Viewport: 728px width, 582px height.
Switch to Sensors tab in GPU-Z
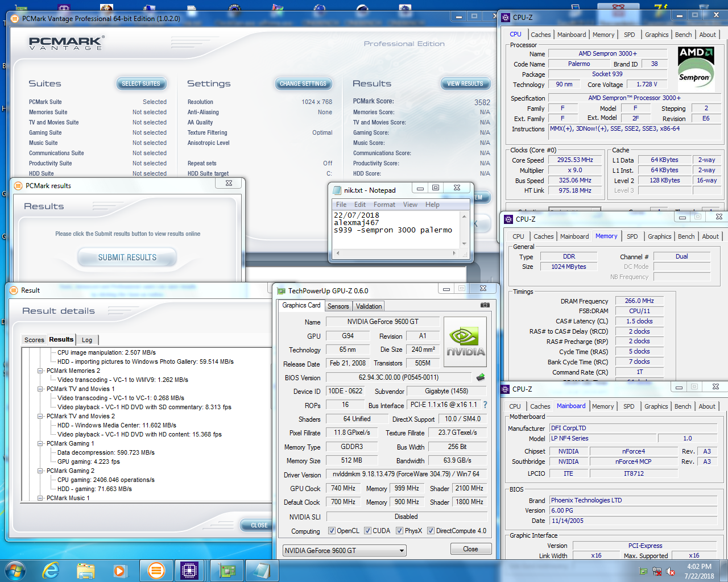[338, 306]
